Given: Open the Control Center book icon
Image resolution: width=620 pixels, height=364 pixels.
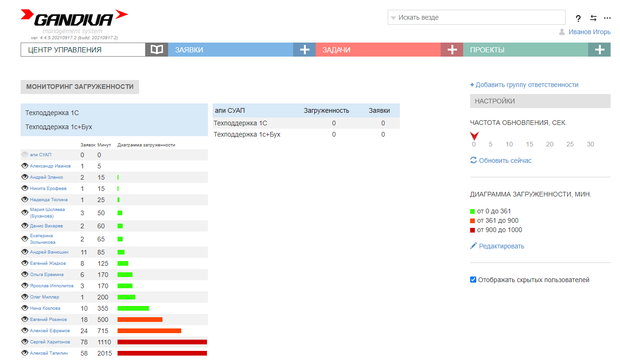Looking at the screenshot, I should (157, 50).
